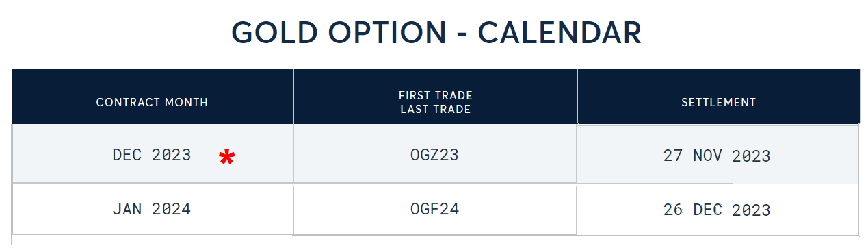Click the LAST TRADE header line
The image size is (868, 248).
tap(436, 109)
